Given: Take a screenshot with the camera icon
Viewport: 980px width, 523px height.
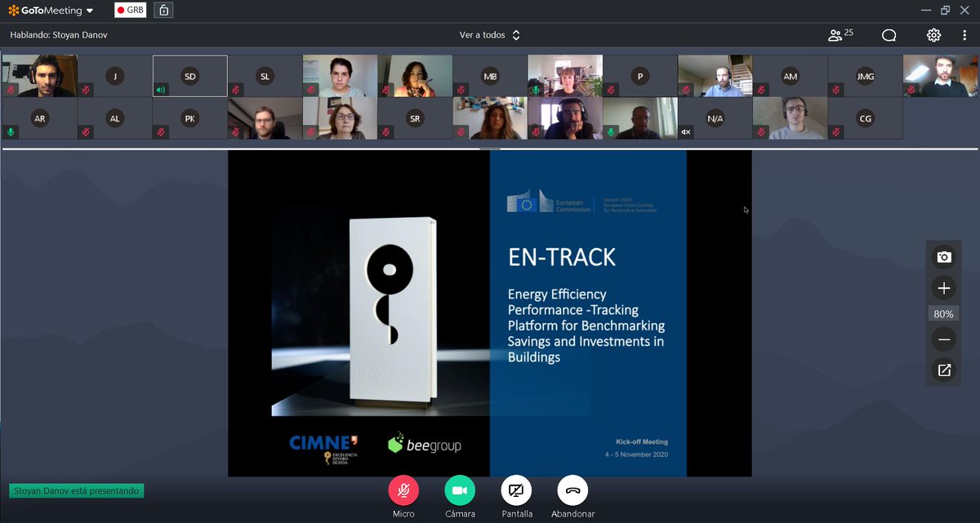Looking at the screenshot, I should (944, 257).
